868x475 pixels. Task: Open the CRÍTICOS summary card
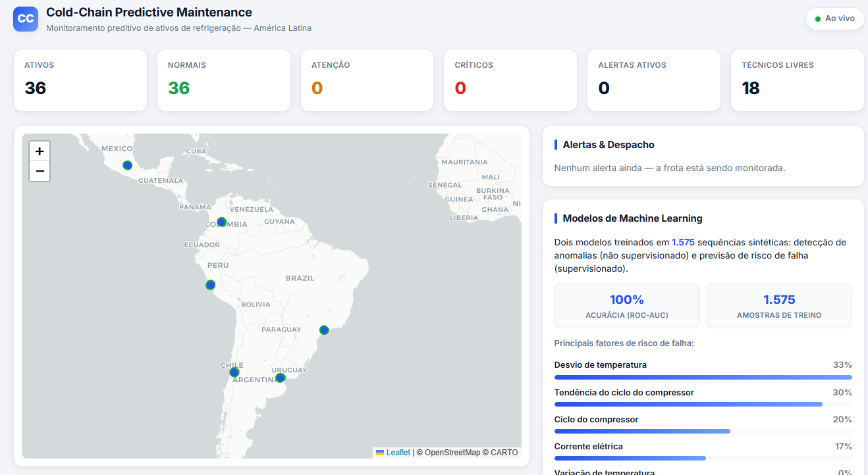(x=510, y=80)
